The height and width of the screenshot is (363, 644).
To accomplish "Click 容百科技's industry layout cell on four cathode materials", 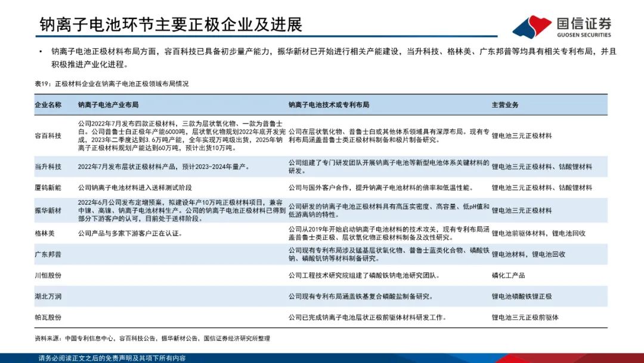I will pos(181,136).
